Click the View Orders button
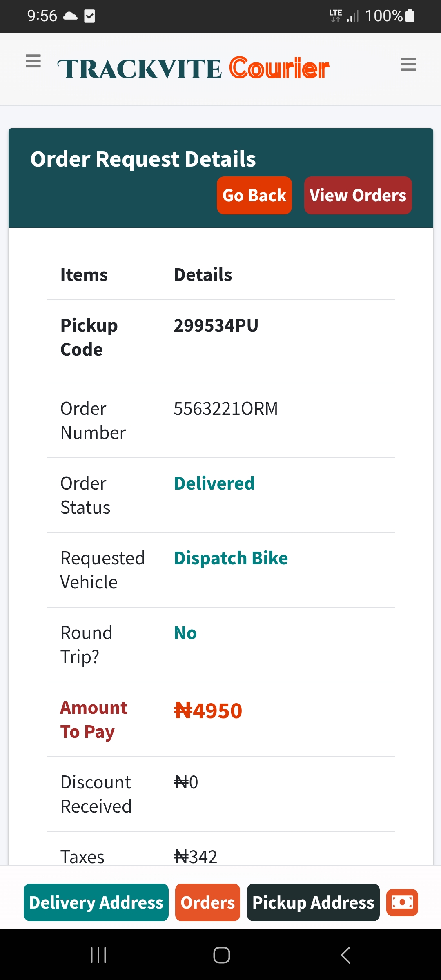Image resolution: width=441 pixels, height=980 pixels. click(x=358, y=196)
